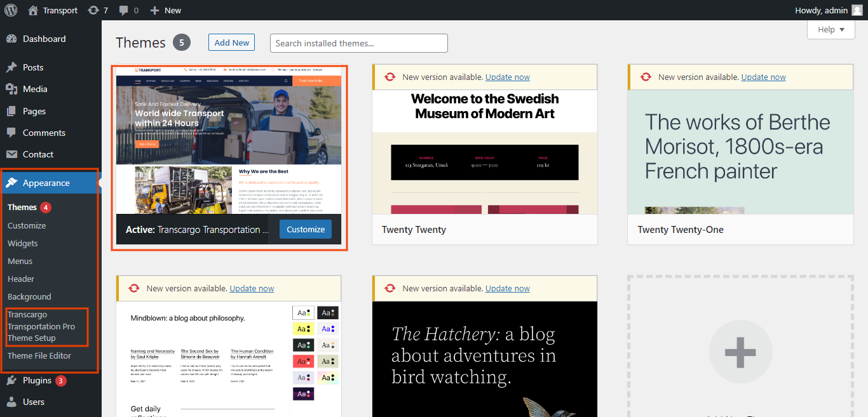Screen dimensions: 868x417
Task: Open Dashboard from the sidebar
Action: (44, 39)
